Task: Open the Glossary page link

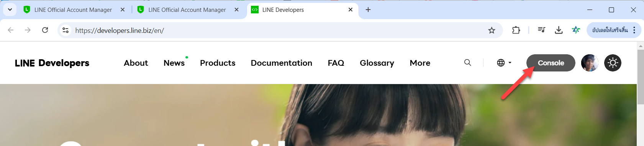Action: [x=377, y=63]
